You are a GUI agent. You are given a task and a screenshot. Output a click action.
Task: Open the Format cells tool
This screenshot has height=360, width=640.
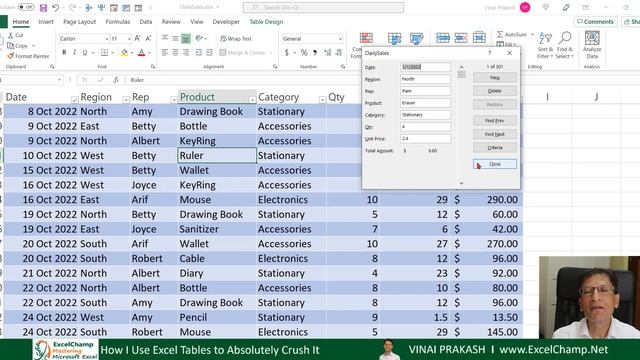point(479,38)
